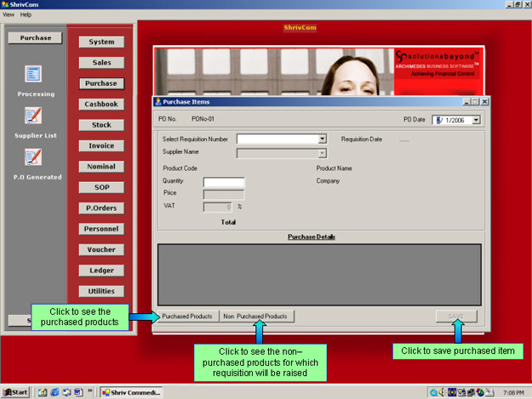This screenshot has height=399, width=532.
Task: Click the Start button on taskbar
Action: (15, 392)
